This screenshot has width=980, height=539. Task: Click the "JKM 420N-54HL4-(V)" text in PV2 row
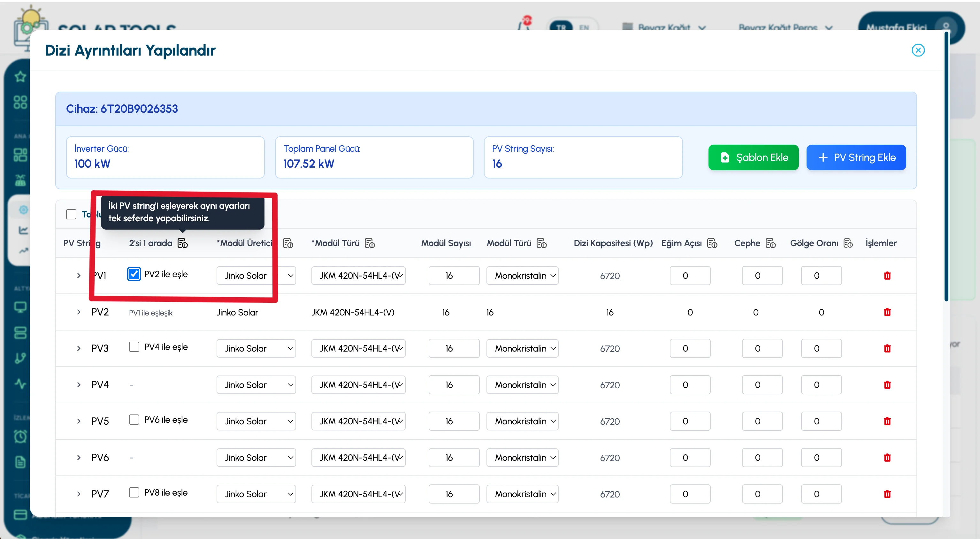tap(353, 312)
